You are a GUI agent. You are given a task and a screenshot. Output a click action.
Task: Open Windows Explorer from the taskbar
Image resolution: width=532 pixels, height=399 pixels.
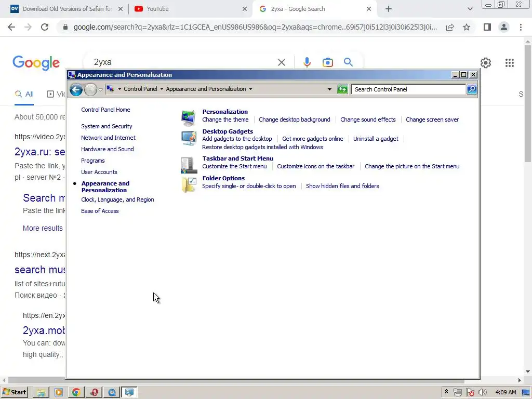[x=41, y=392]
